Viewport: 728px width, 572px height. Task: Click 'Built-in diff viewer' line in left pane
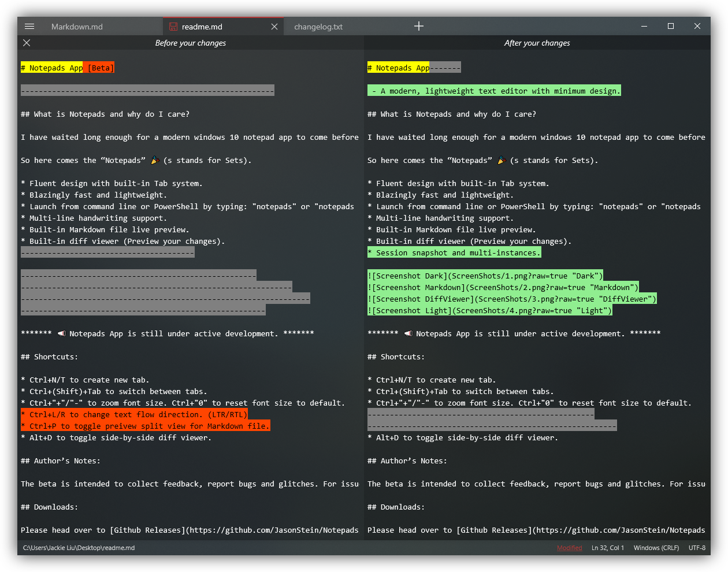tap(122, 241)
